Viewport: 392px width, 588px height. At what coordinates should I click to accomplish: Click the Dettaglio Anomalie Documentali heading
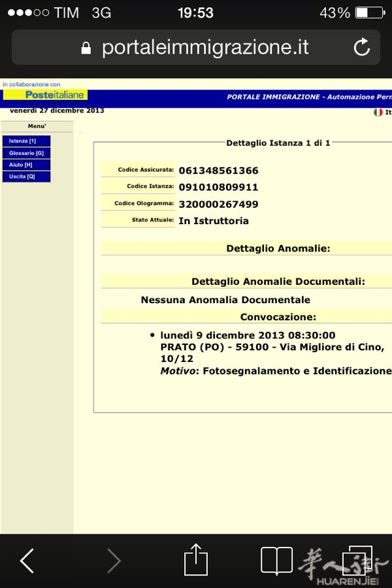[x=278, y=282]
